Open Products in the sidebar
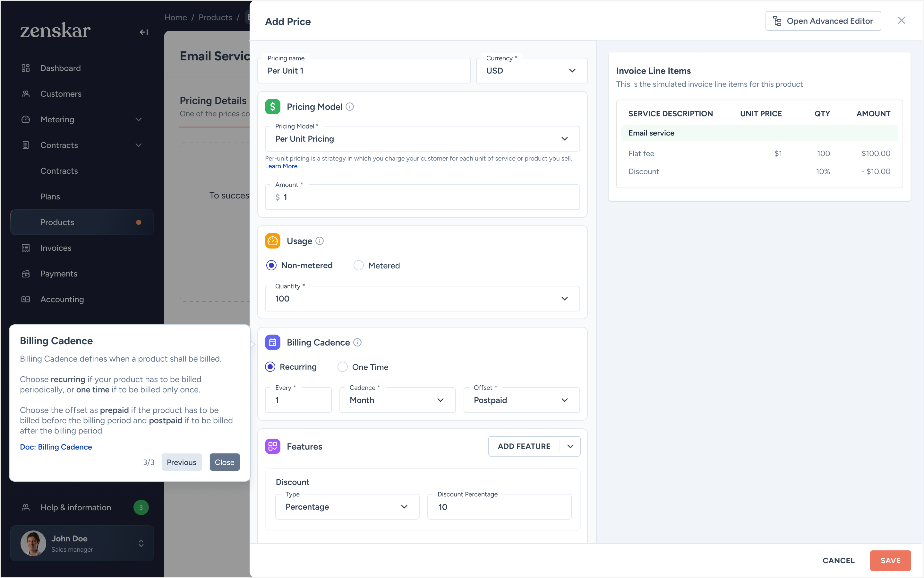 pos(82,222)
